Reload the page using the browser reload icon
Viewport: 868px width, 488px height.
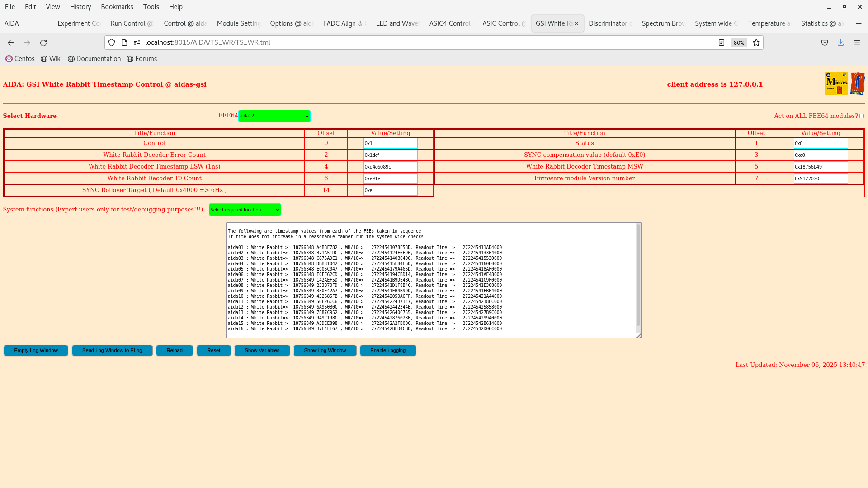(43, 42)
